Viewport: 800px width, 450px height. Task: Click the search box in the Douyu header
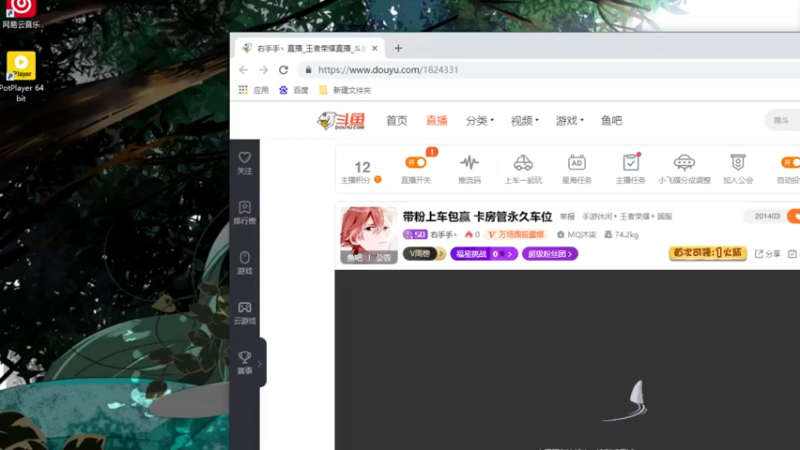pyautogui.click(x=783, y=120)
